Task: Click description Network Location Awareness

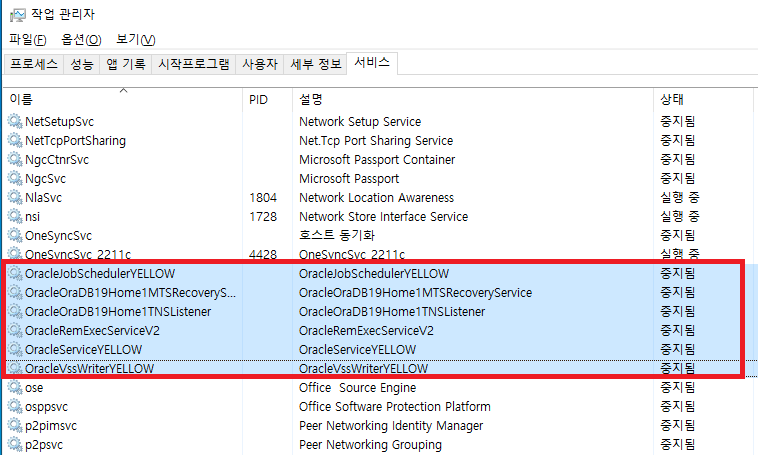Action: click(377, 198)
